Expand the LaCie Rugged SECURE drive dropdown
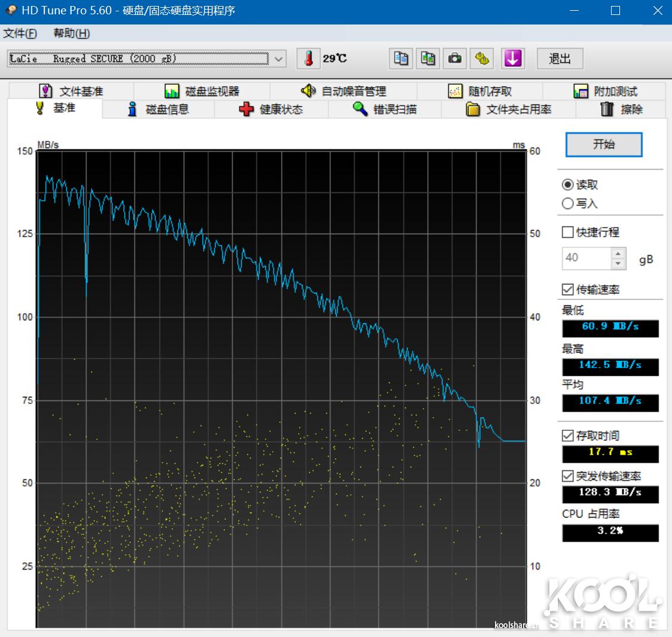This screenshot has height=637, width=672. pyautogui.click(x=279, y=59)
